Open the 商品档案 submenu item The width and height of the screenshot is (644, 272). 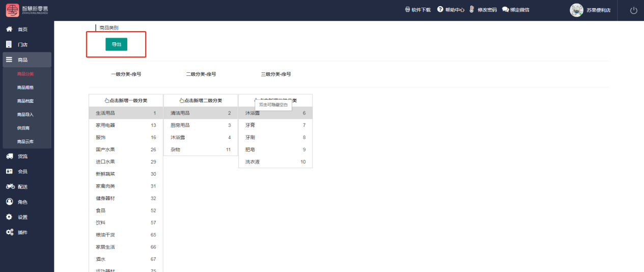point(25,101)
